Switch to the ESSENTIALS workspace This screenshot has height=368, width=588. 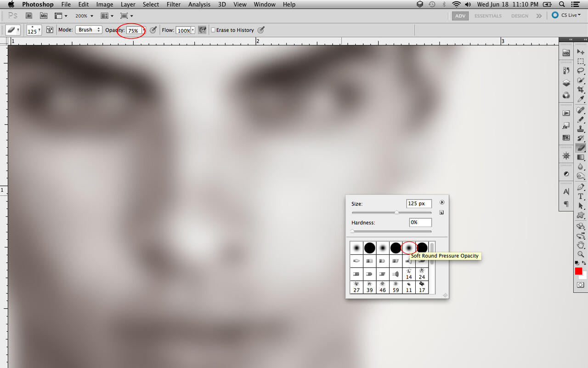[488, 16]
